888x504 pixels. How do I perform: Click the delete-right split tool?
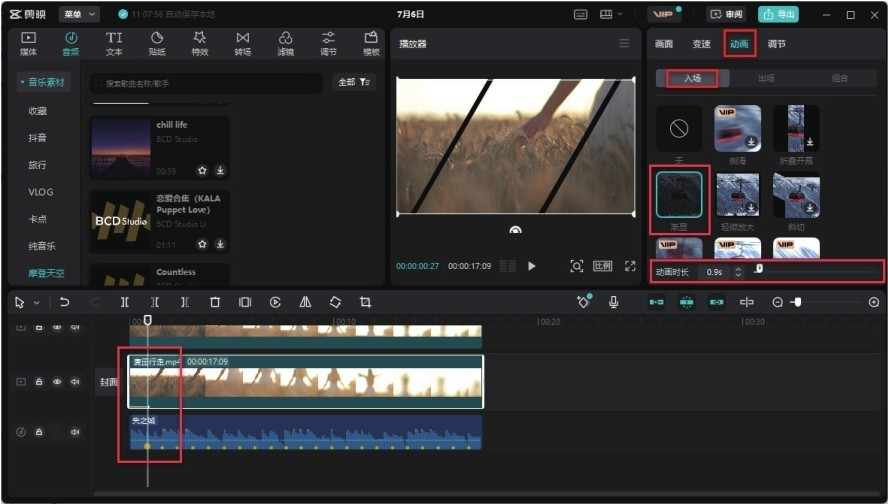tap(185, 302)
